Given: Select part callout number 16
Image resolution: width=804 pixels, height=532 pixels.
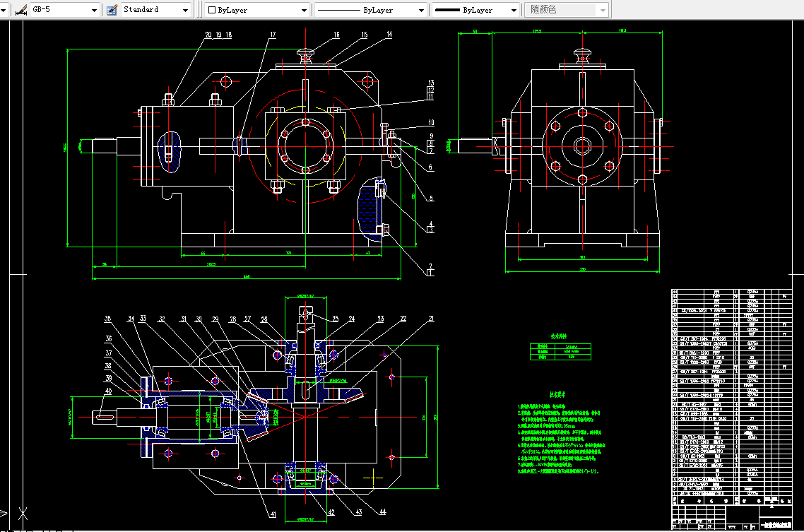Looking at the screenshot, I should tap(336, 35).
